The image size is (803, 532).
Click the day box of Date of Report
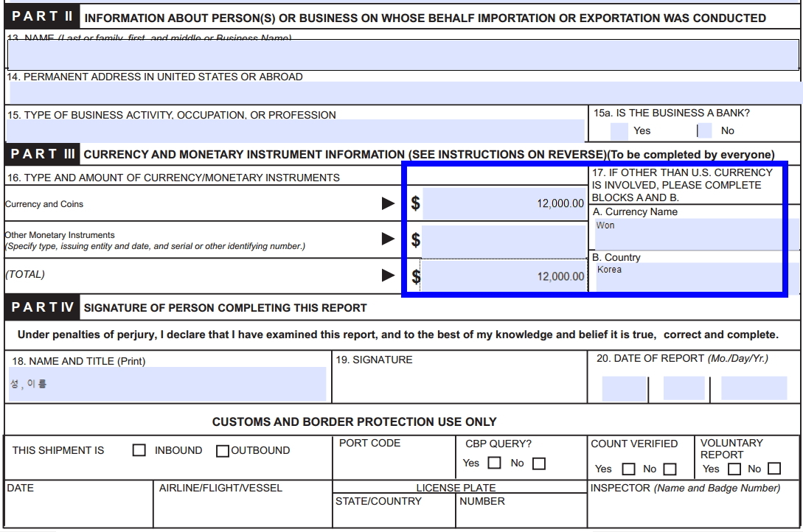684,388
